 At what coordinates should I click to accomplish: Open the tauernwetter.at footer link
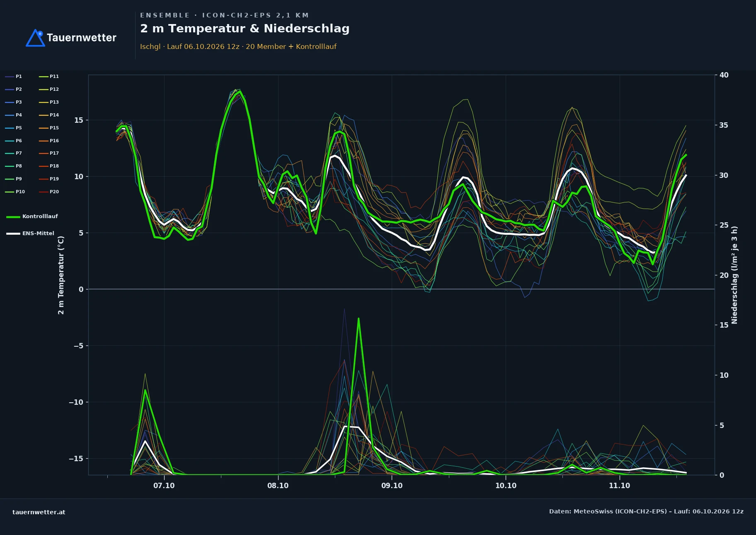click(39, 512)
